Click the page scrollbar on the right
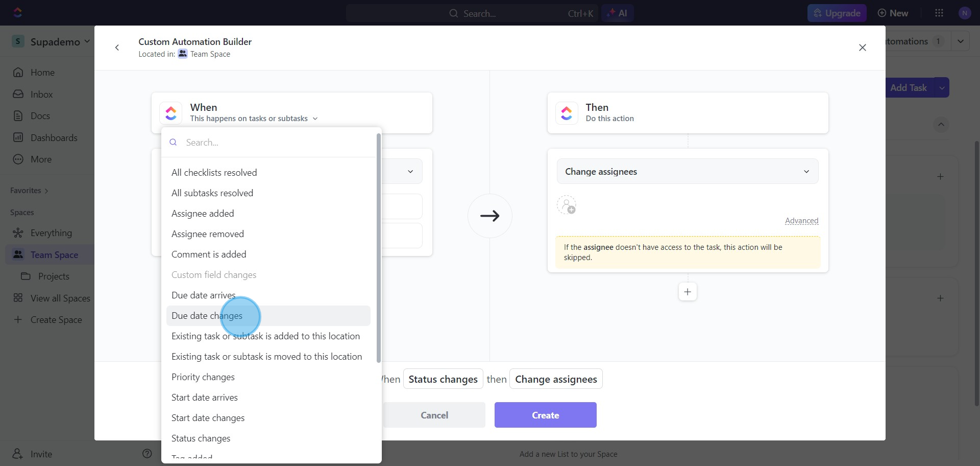 coord(977,273)
